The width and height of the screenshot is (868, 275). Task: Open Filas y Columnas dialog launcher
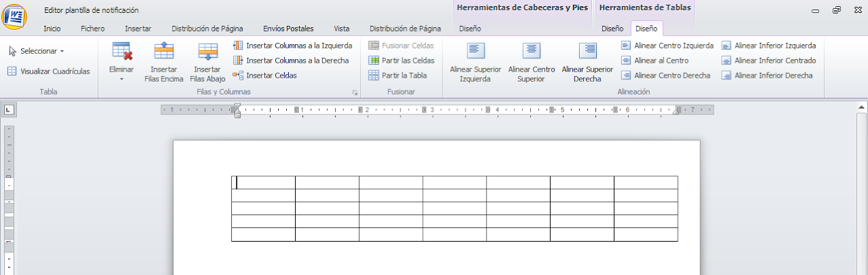[354, 92]
